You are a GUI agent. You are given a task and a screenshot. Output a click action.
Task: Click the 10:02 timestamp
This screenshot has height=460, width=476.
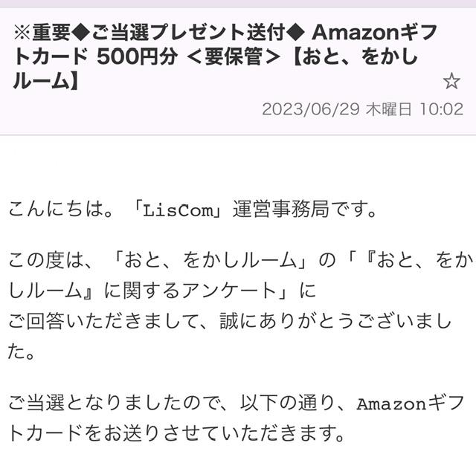point(441,109)
